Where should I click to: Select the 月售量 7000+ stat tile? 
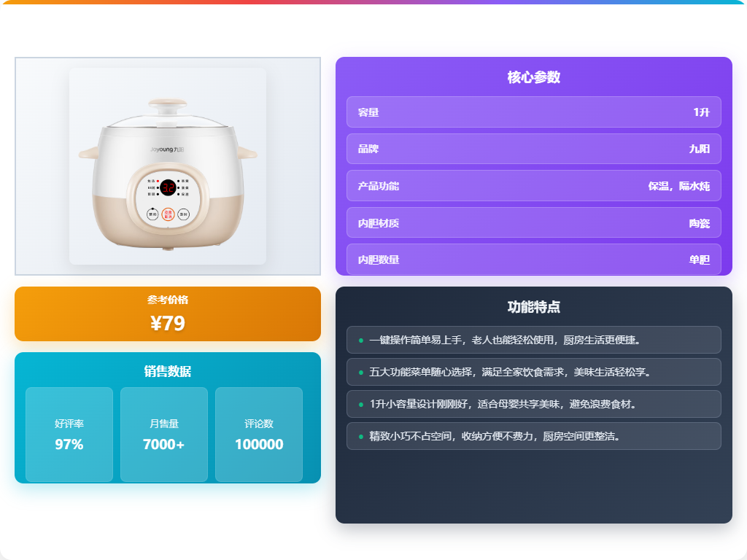tap(164, 435)
